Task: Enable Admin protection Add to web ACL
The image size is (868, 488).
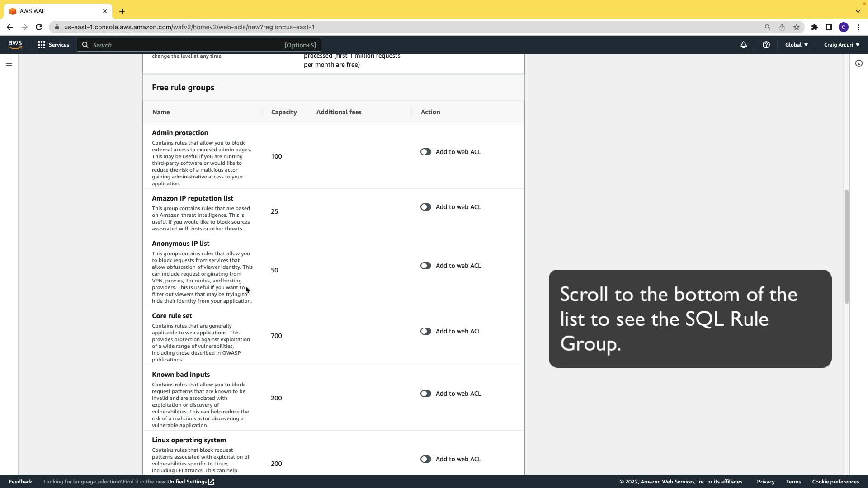Action: click(x=425, y=152)
